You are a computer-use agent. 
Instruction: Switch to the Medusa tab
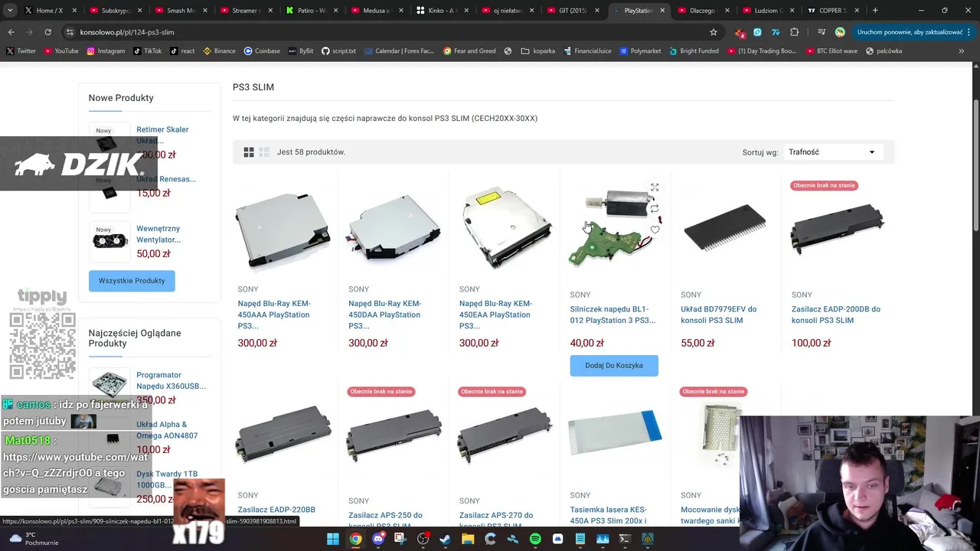click(x=376, y=11)
